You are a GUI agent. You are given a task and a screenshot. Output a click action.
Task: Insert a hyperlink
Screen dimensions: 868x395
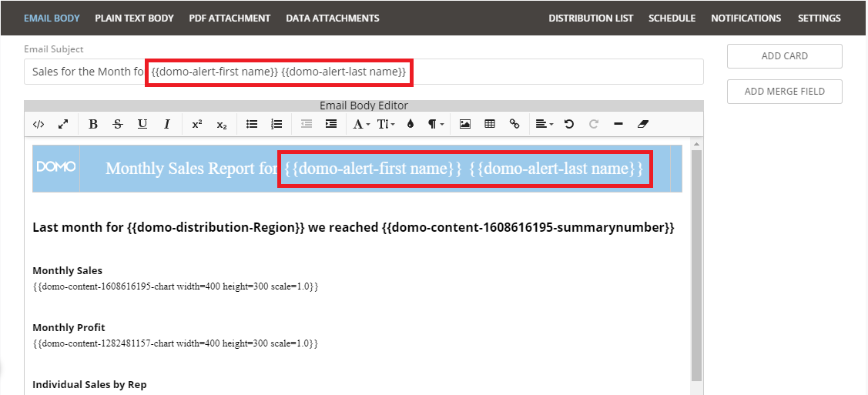tap(514, 125)
